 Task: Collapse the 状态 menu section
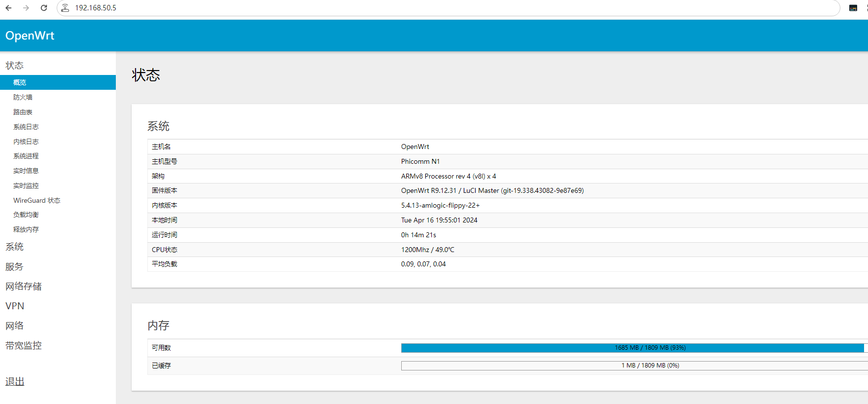[15, 66]
